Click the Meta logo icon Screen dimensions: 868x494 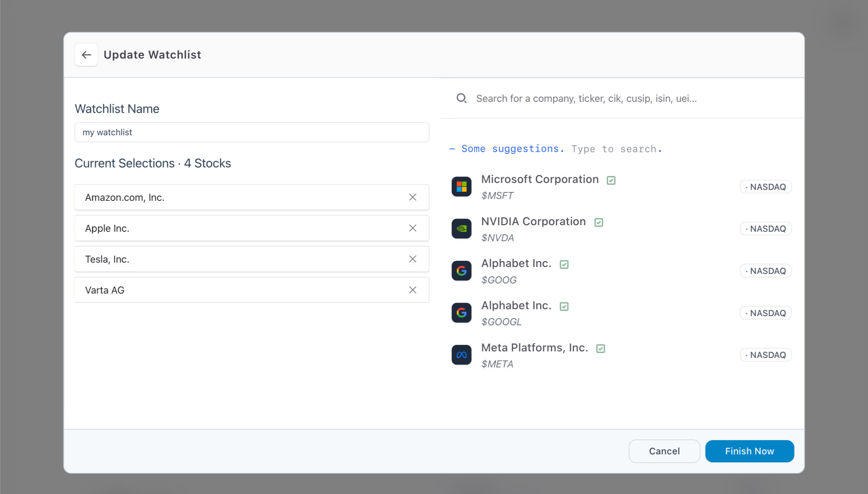coord(462,355)
